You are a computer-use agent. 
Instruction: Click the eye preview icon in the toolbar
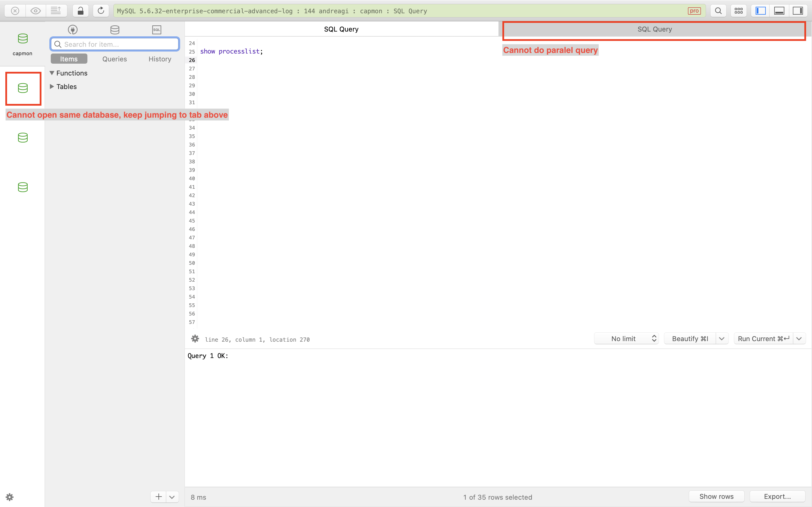(x=36, y=10)
